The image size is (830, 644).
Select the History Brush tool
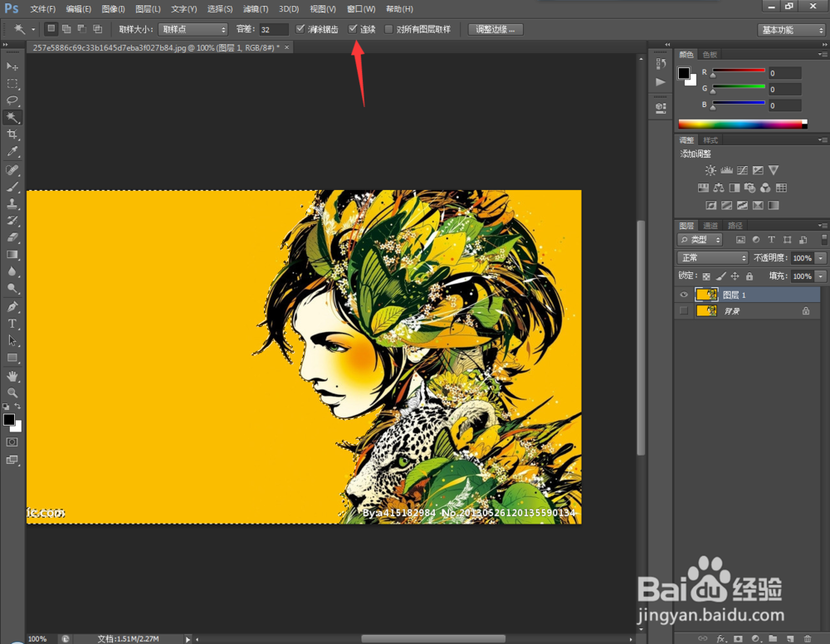(12, 221)
